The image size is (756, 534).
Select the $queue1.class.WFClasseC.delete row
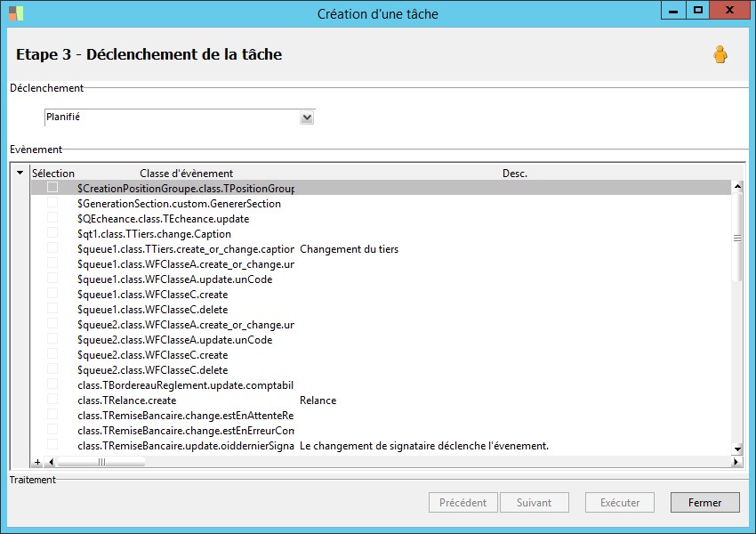[381, 310]
